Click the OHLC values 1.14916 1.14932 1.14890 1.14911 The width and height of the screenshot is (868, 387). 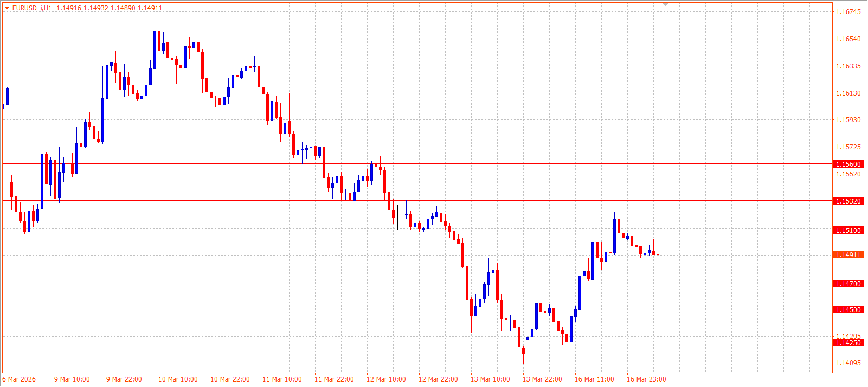point(109,8)
